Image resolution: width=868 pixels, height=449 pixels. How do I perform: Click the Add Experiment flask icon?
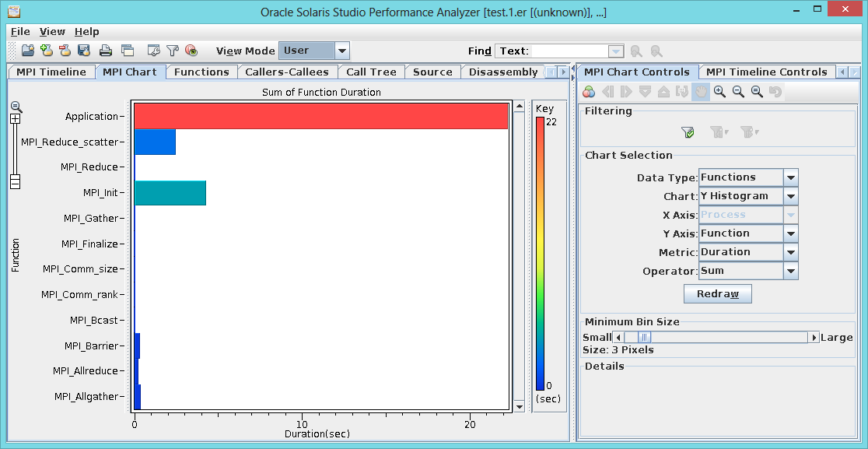pyautogui.click(x=47, y=51)
